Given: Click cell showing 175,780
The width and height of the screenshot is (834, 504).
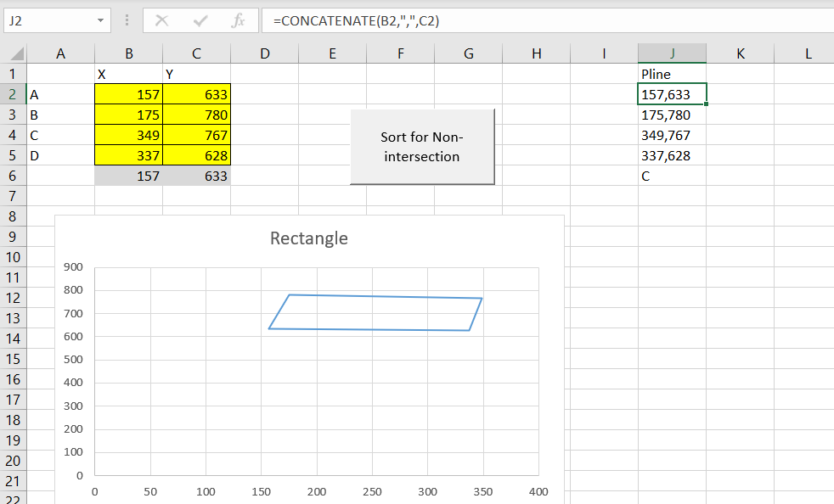Looking at the screenshot, I should click(673, 115).
